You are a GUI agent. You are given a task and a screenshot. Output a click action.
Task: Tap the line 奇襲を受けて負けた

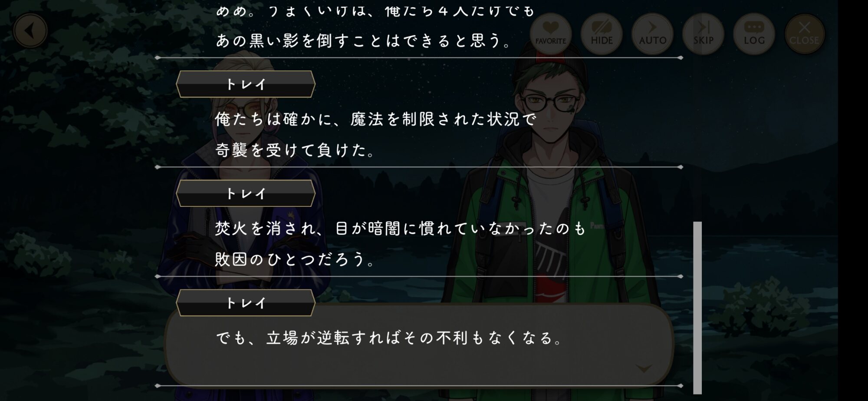[x=295, y=150]
